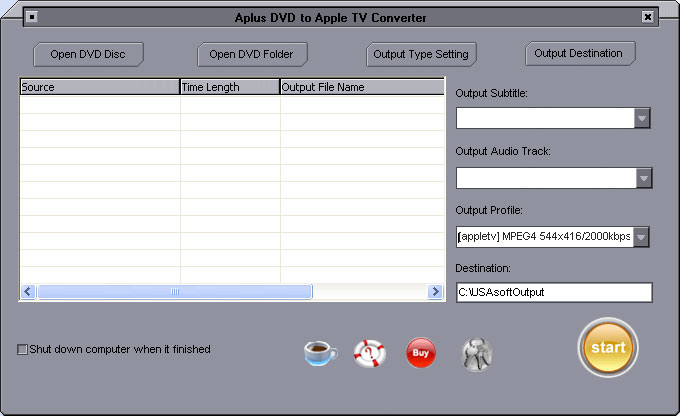Choose Output Destination button
Viewport: 680px width, 416px height.
point(580,53)
